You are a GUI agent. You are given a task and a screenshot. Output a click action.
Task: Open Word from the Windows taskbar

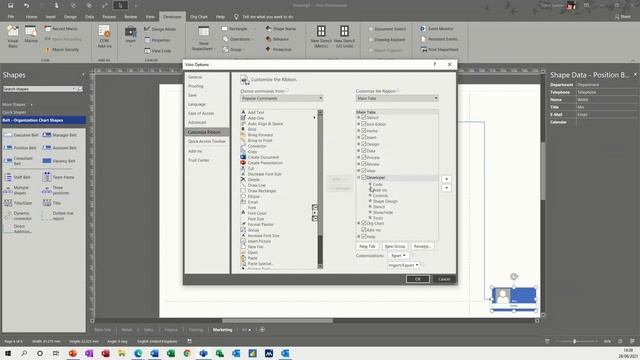[x=154, y=353]
